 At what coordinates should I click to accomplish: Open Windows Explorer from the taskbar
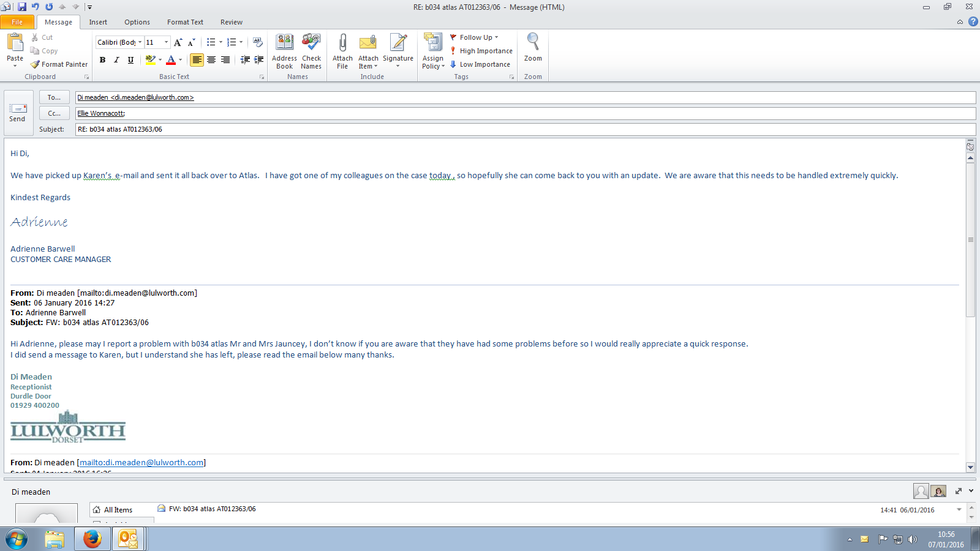(55, 539)
